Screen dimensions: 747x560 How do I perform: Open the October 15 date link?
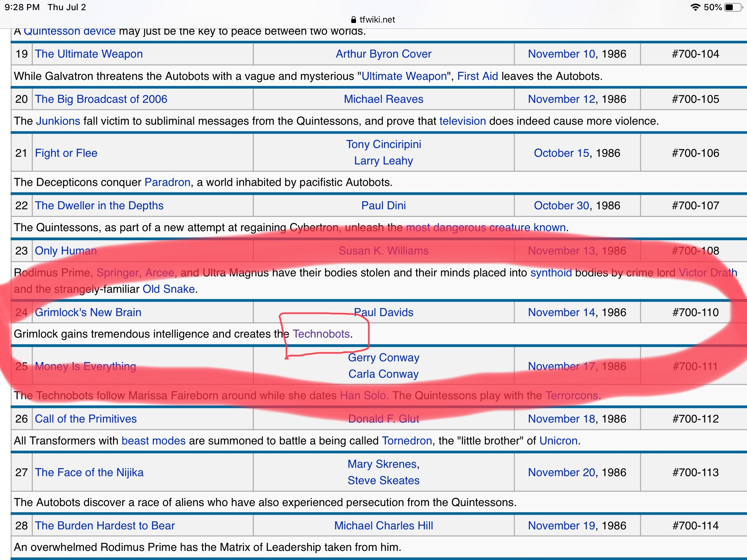[x=561, y=153]
